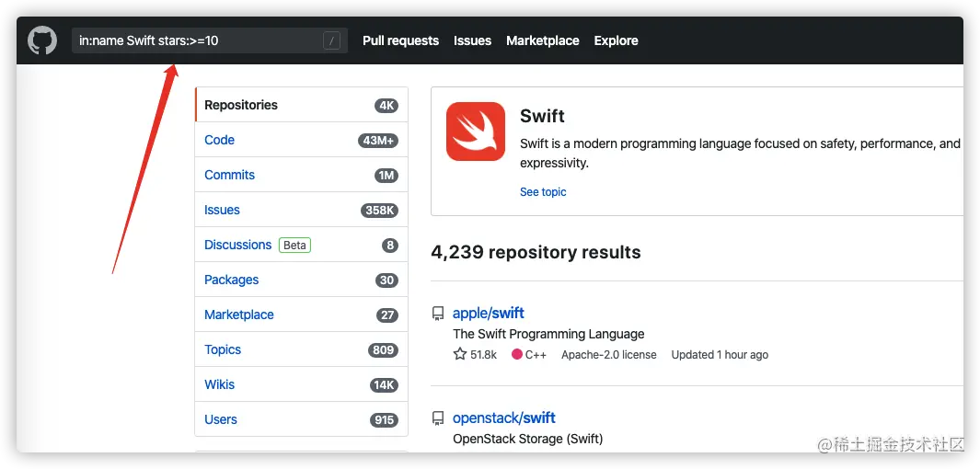Click the 4,239 repository results heading

click(536, 252)
